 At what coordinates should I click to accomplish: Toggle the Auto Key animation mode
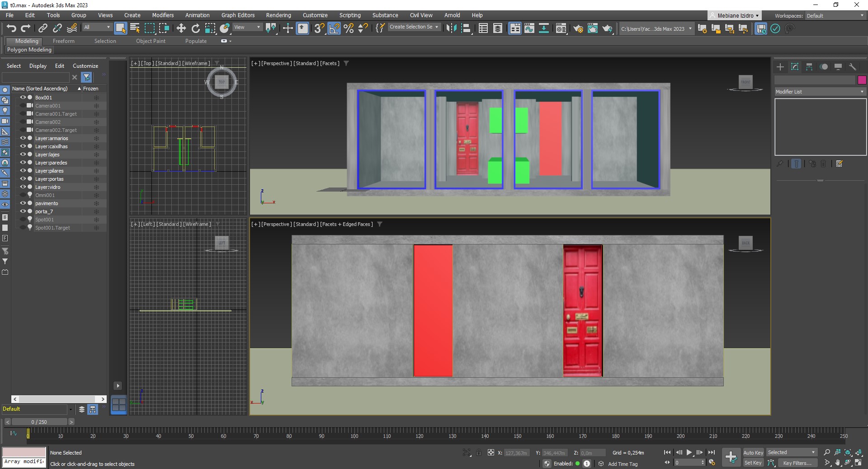coord(753,452)
